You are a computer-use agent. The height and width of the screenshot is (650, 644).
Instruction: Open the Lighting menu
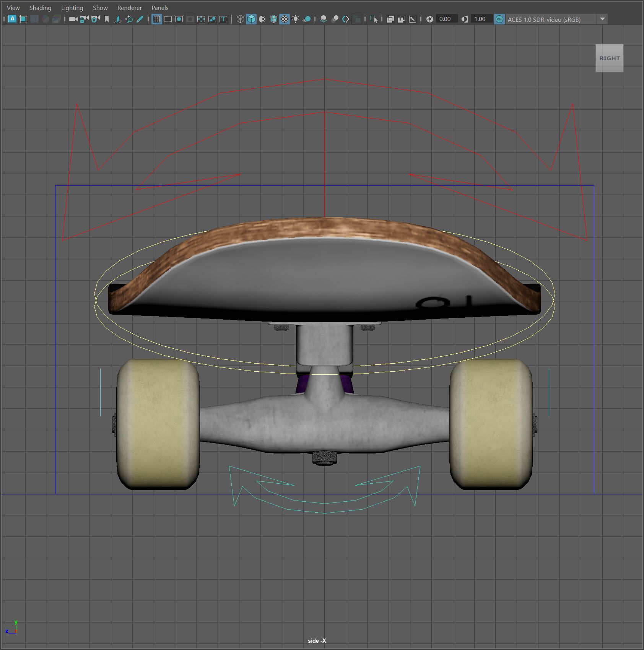pyautogui.click(x=72, y=8)
